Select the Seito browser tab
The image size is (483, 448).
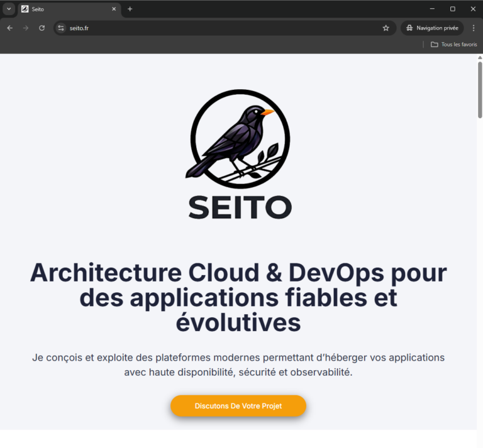(x=69, y=9)
